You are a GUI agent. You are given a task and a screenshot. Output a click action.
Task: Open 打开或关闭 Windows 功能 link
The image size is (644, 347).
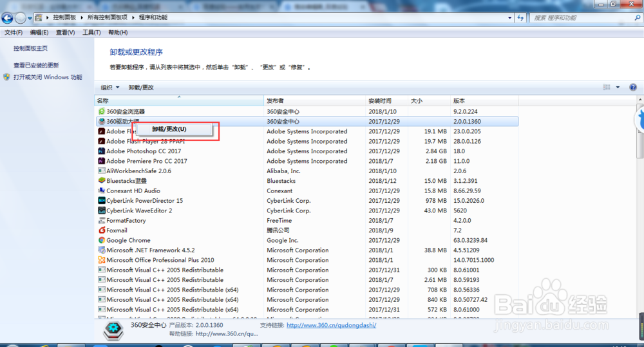[48, 77]
